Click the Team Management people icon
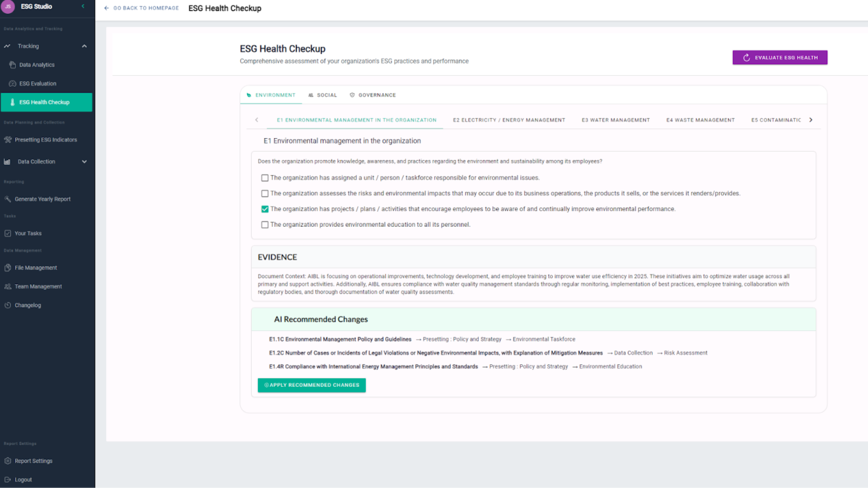This screenshot has width=868, height=488. point(8,286)
